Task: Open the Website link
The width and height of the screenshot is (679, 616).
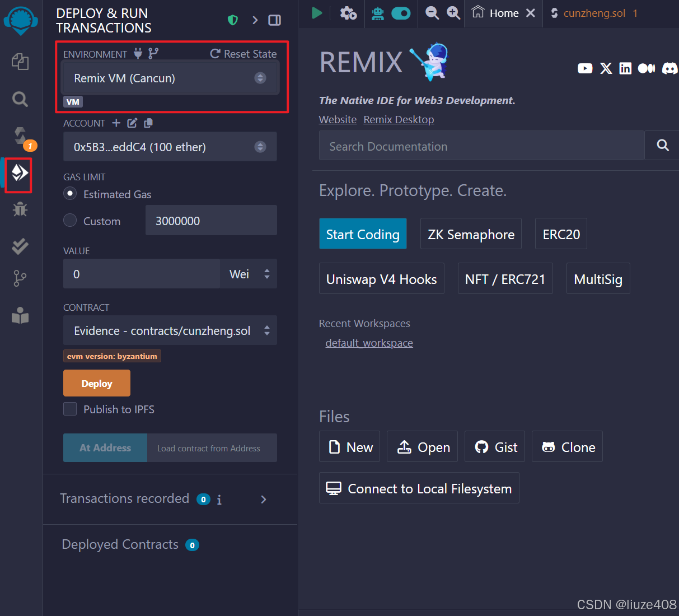Action: pos(338,119)
